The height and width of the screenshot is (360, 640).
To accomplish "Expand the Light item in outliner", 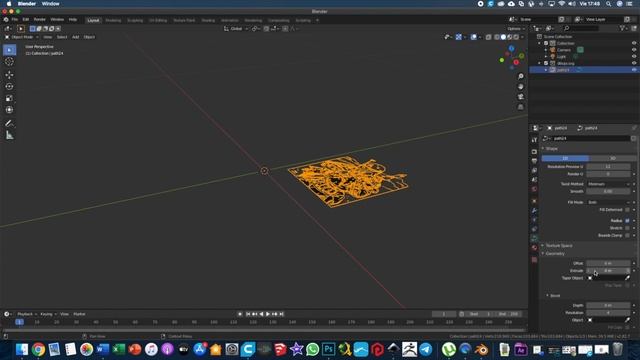I will pyautogui.click(x=546, y=57).
